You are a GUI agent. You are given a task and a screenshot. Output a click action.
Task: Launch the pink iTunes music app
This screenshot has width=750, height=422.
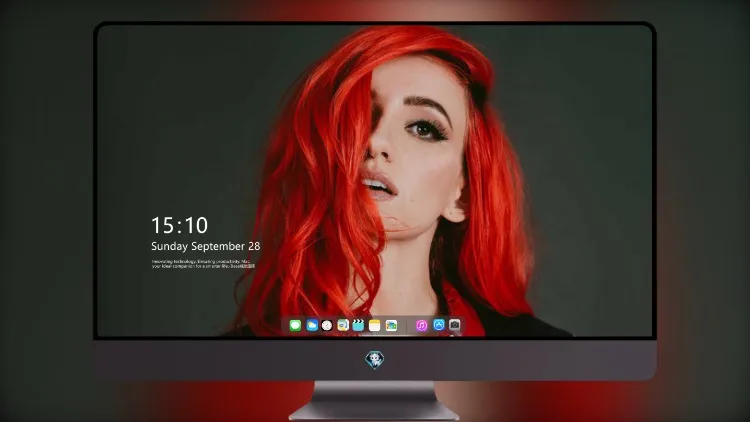tap(421, 325)
